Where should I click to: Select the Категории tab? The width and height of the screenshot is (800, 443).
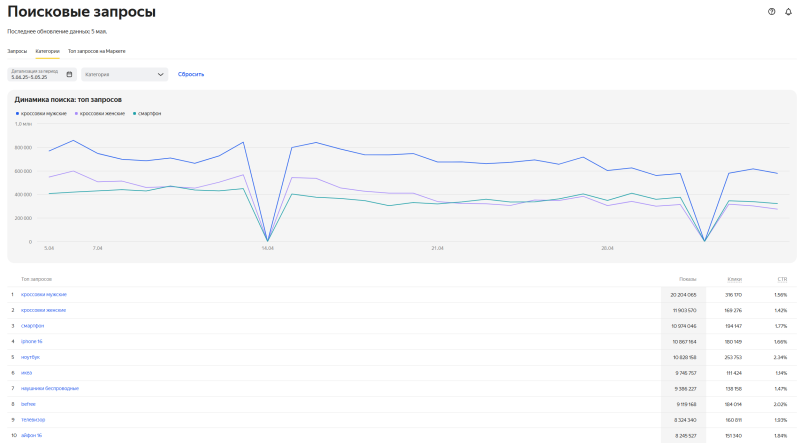click(47, 51)
